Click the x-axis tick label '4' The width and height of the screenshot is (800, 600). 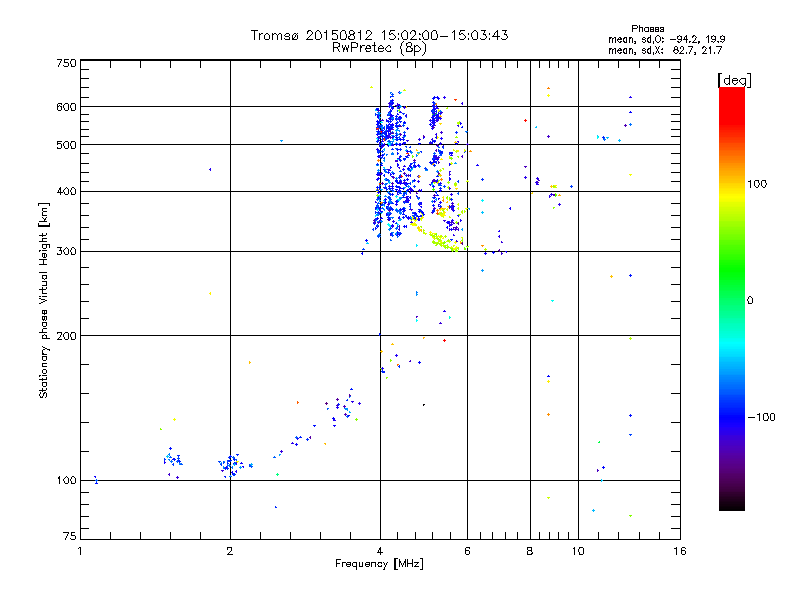tap(380, 551)
